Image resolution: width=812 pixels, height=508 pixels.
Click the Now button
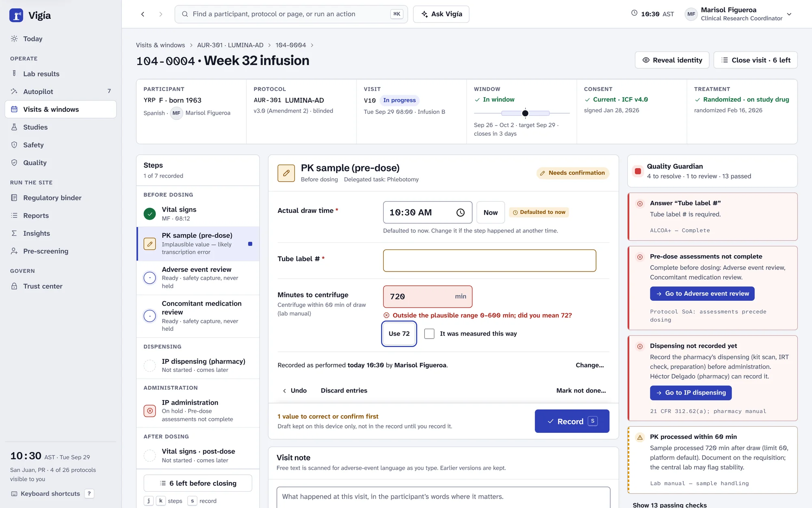(x=490, y=213)
